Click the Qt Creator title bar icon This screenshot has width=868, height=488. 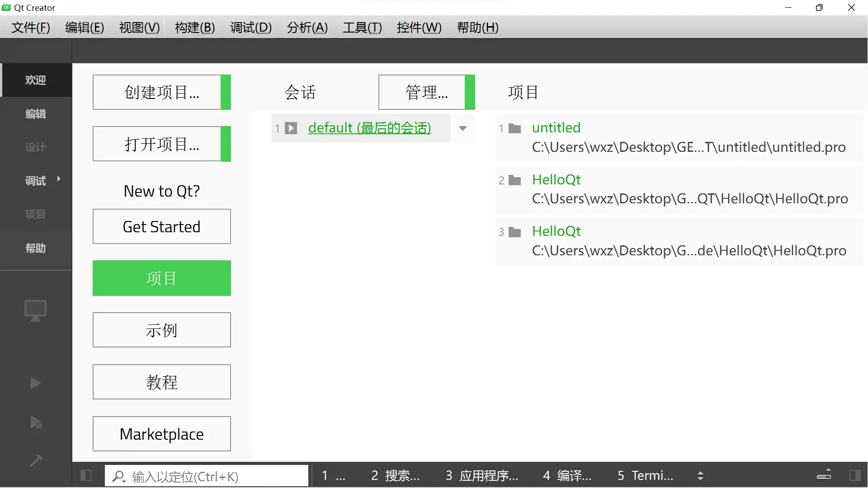(x=6, y=8)
